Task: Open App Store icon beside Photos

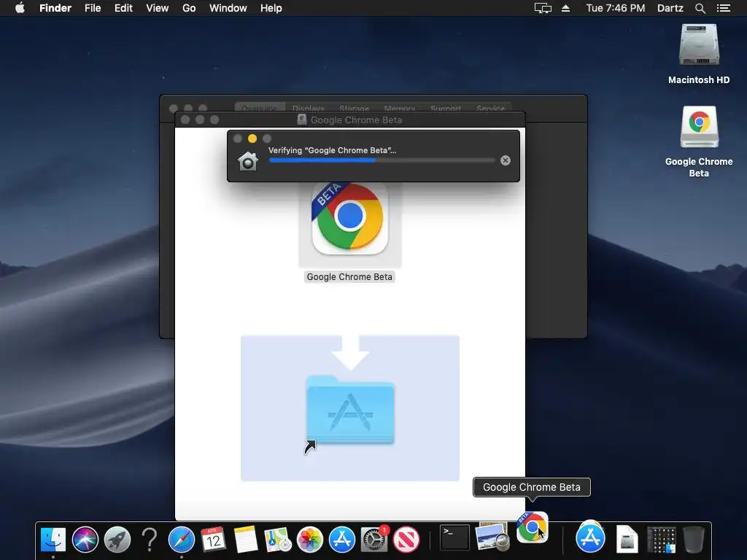Action: (x=342, y=540)
